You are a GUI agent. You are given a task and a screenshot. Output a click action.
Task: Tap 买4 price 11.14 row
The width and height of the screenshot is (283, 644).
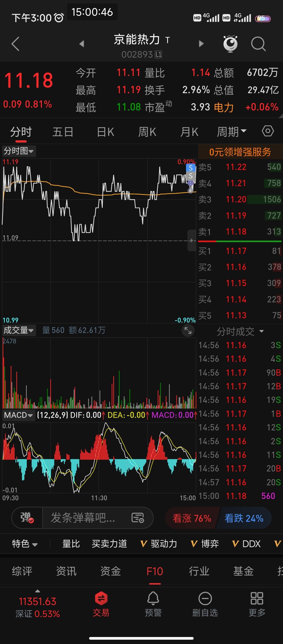tap(240, 299)
